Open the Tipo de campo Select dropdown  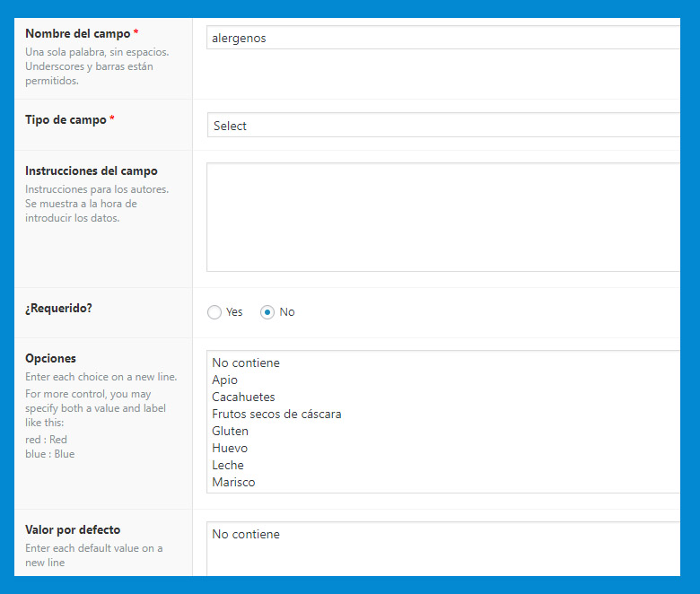click(x=443, y=125)
